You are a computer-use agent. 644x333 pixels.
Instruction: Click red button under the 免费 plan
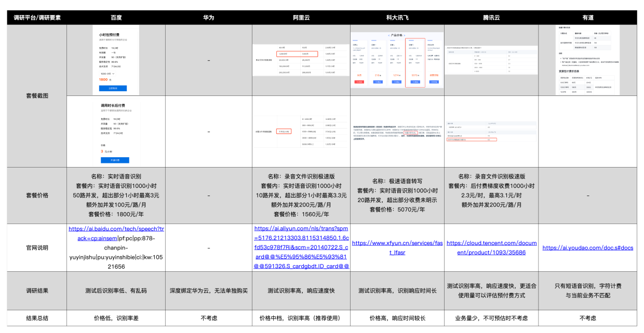click(359, 82)
